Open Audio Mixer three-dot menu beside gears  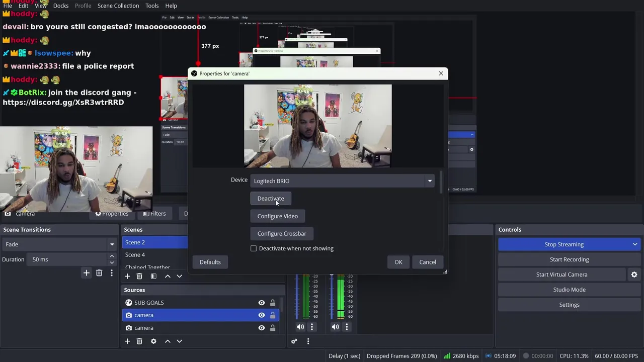(308, 341)
